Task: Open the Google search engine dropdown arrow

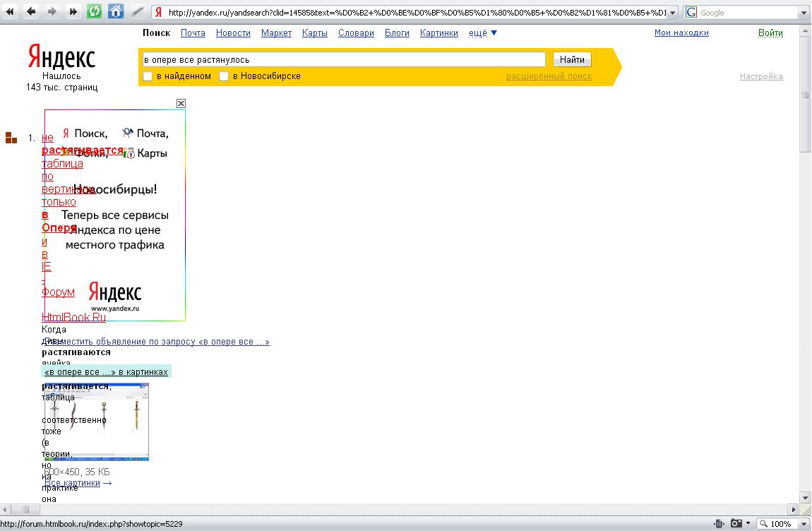Action: [804, 13]
